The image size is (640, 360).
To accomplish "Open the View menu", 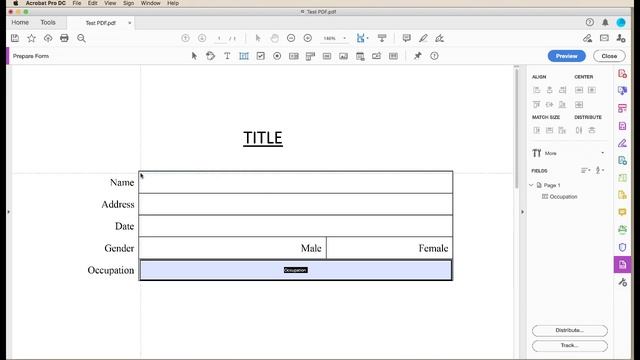I will [110, 3].
